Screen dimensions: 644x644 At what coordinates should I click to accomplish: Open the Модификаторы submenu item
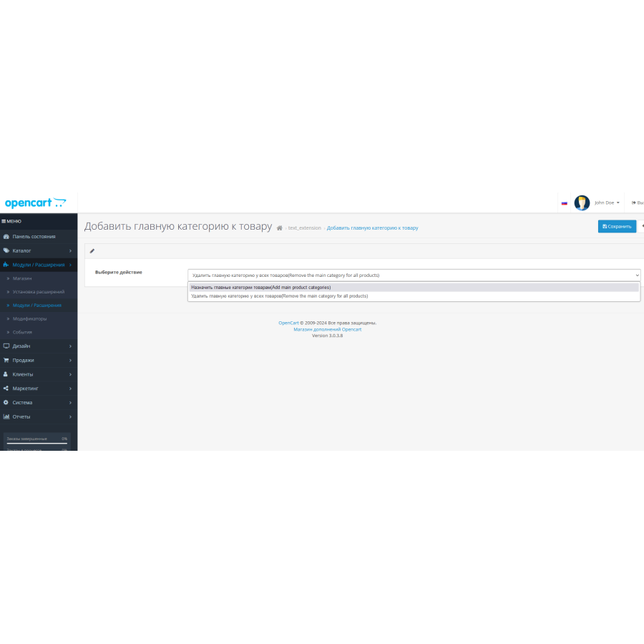[x=29, y=318]
